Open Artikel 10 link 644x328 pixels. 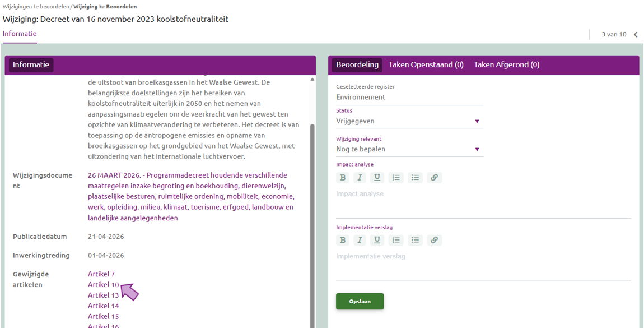click(104, 284)
